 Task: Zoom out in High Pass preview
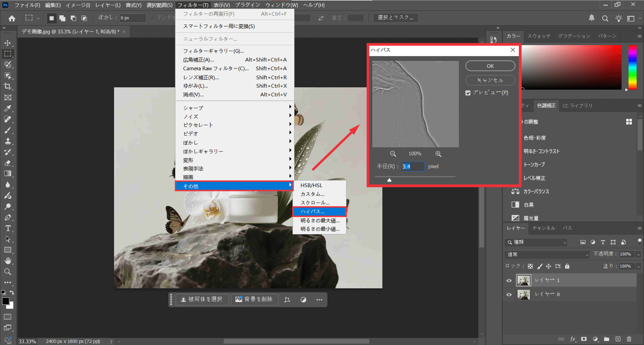click(393, 154)
